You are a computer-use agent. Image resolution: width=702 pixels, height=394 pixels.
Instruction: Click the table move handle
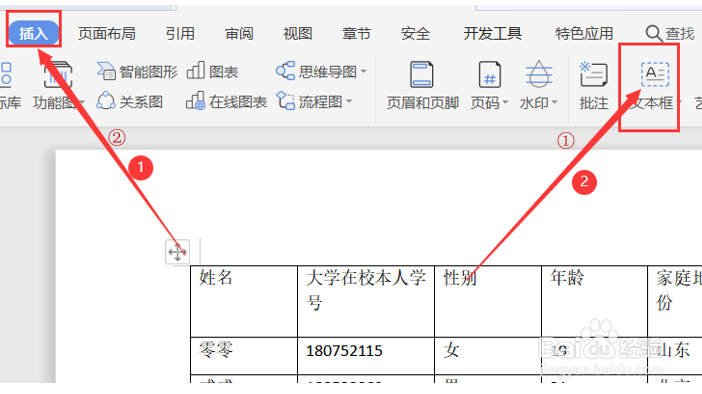click(x=177, y=252)
